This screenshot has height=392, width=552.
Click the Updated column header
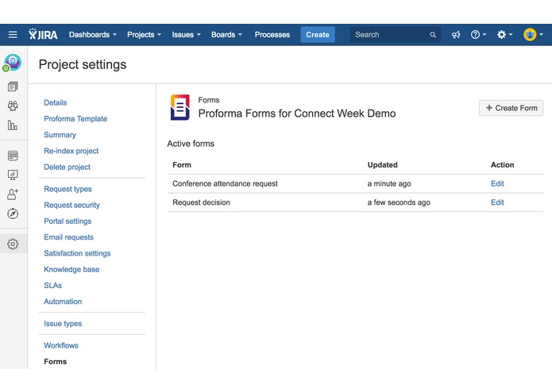(x=382, y=165)
